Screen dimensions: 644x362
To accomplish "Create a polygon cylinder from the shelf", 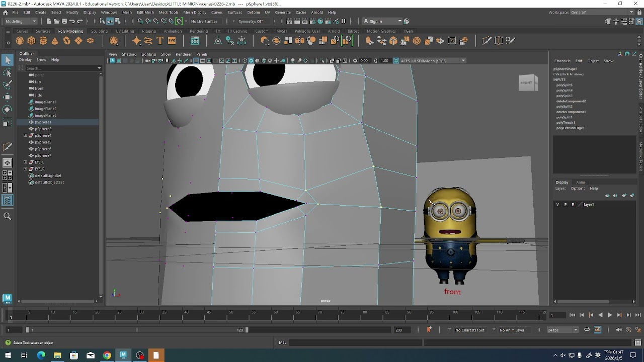I will pyautogui.click(x=43, y=41).
